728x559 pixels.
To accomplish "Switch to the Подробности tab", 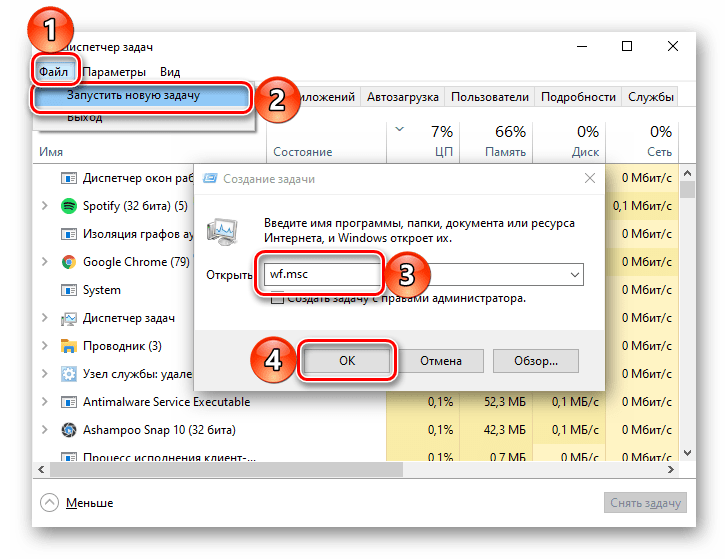I will click(578, 97).
